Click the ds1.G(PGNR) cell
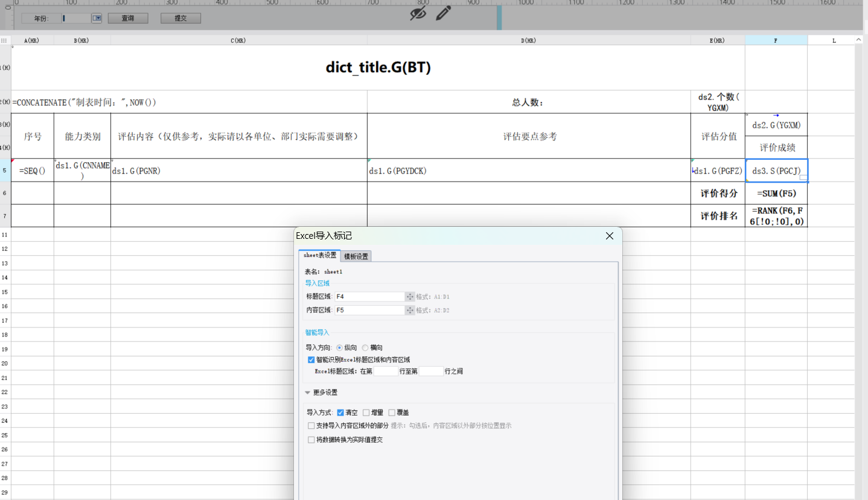Screen dimensions: 868x500 239,171
